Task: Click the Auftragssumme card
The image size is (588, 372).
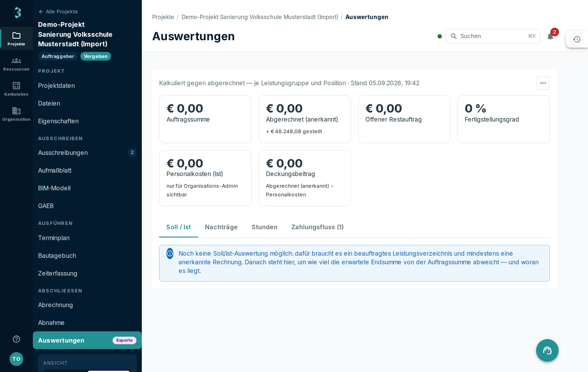Action: click(205, 119)
